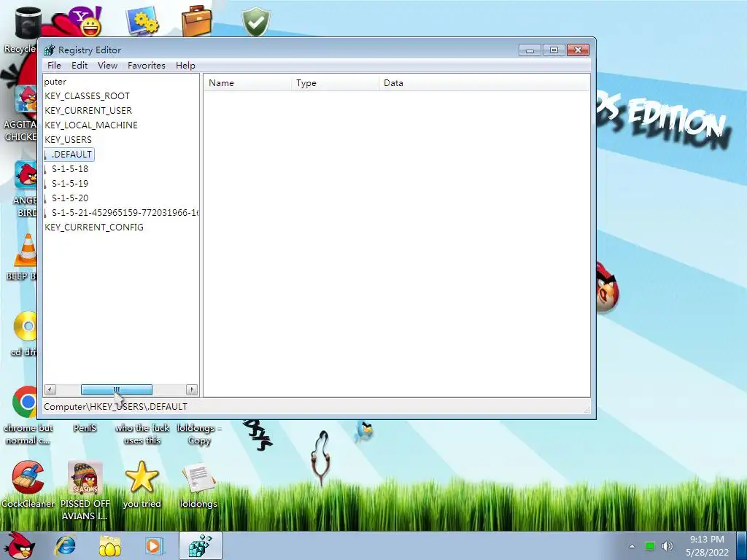Select the green shield checkmark icon
This screenshot has width=747, height=560.
[x=256, y=21]
